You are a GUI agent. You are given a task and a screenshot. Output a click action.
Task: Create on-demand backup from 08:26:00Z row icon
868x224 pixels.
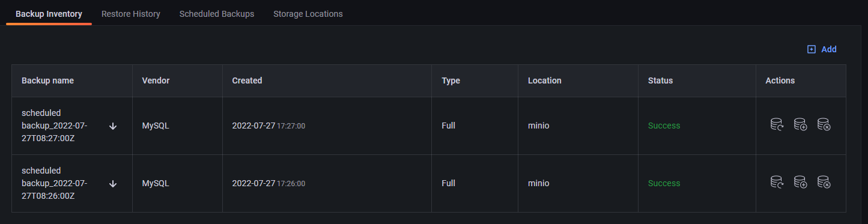coord(800,182)
